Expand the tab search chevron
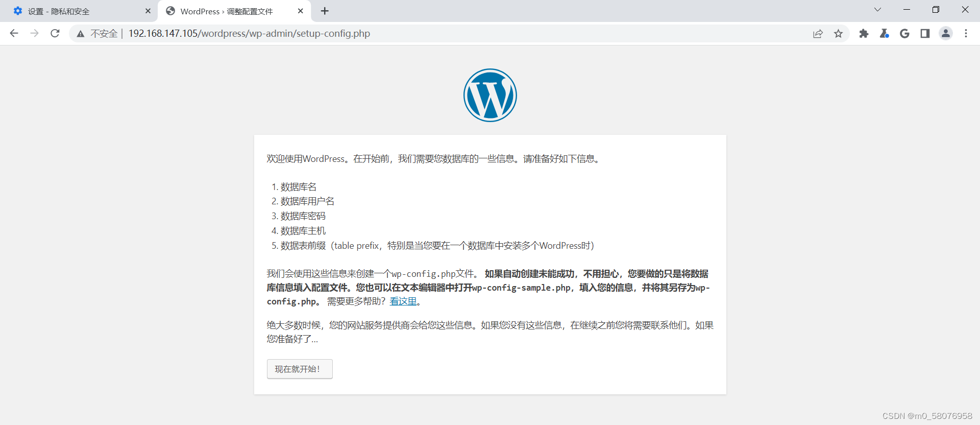Viewport: 980px width, 425px height. pyautogui.click(x=877, y=10)
